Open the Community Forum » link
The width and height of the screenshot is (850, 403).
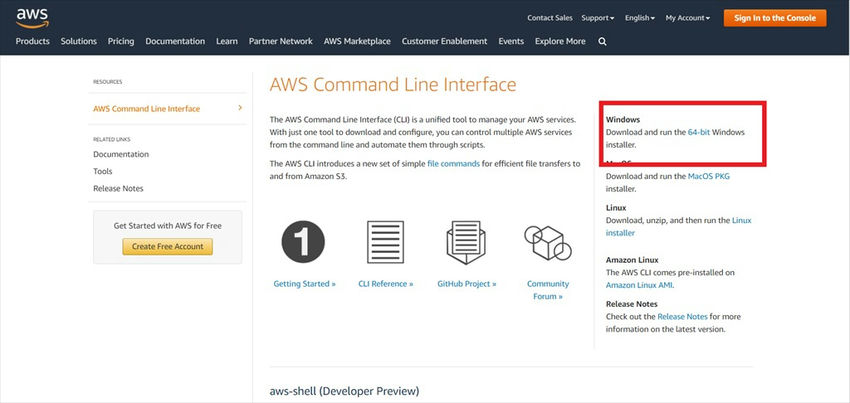pos(548,290)
